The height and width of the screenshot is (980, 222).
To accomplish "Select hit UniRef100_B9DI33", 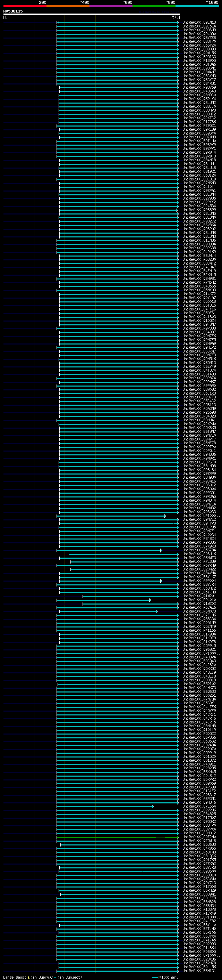I will click(199, 57).
